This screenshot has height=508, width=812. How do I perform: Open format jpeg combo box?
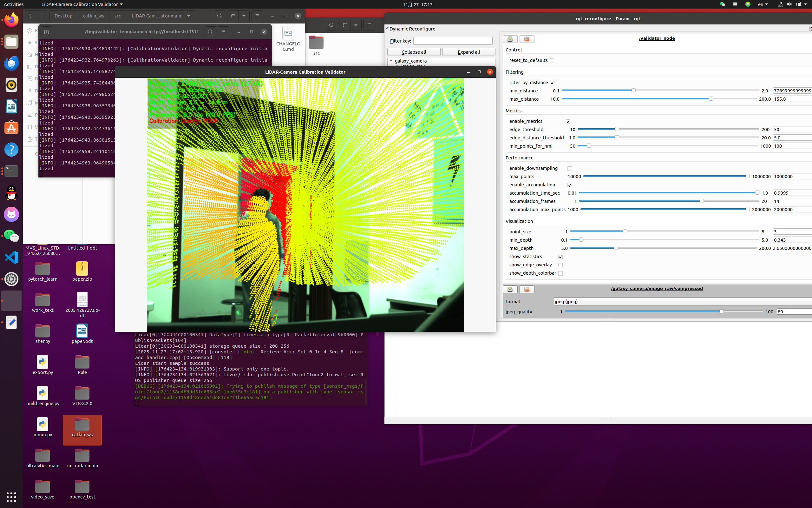click(682, 301)
